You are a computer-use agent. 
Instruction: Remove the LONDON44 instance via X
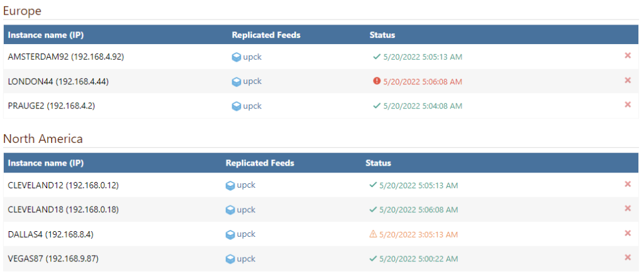[x=627, y=80]
